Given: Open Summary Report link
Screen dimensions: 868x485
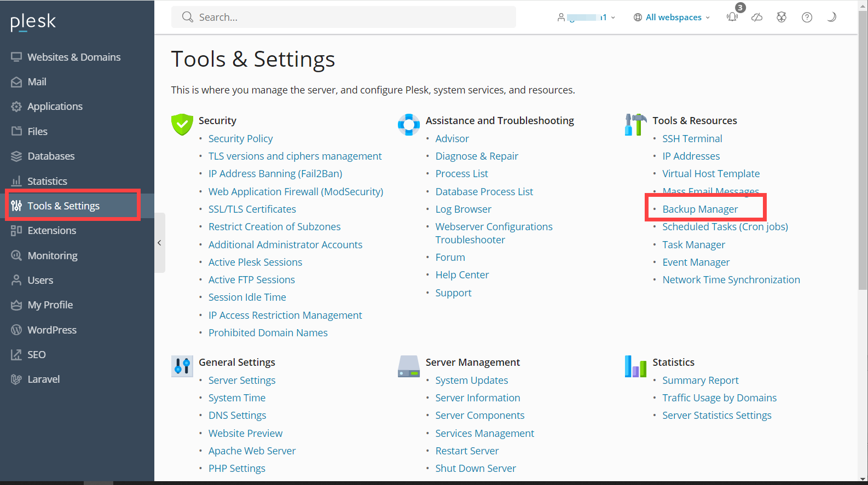Looking at the screenshot, I should (x=700, y=381).
